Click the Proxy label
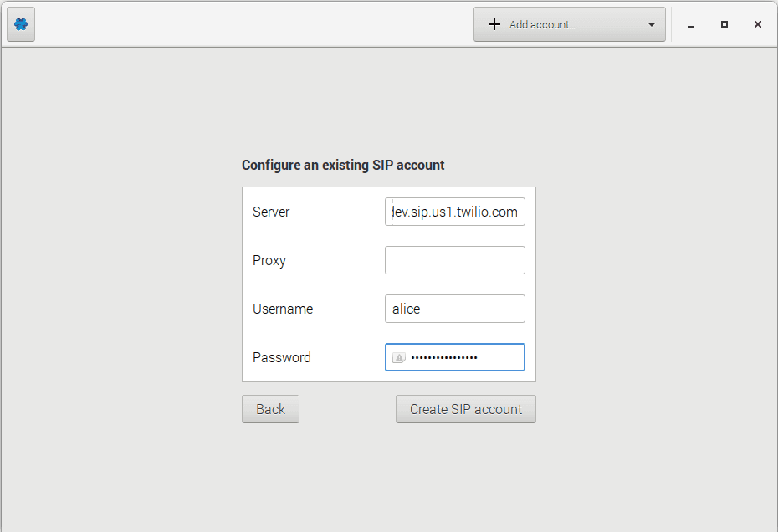Image resolution: width=778 pixels, height=532 pixels. point(269,260)
